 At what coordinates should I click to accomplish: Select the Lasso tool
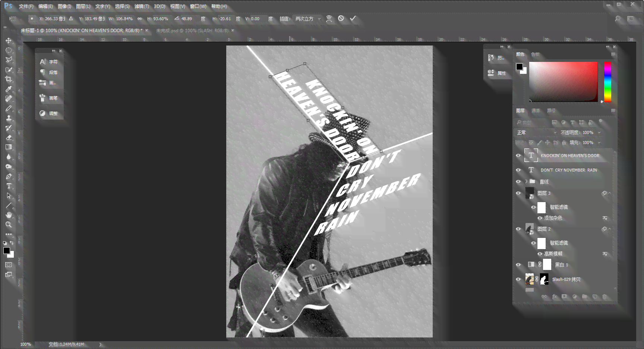click(9, 60)
